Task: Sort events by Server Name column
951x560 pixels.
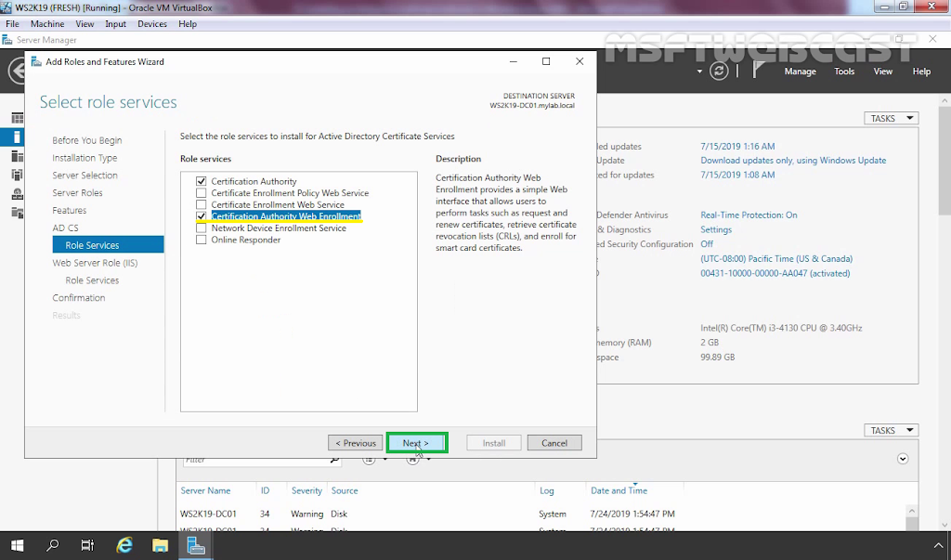Action: 205,490
